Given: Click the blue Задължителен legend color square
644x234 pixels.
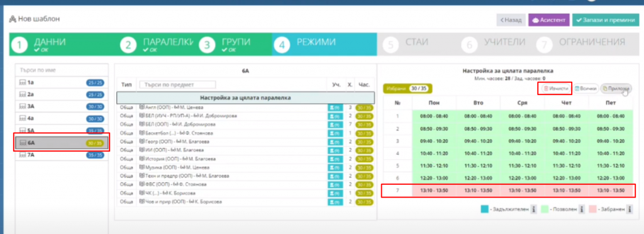Looking at the screenshot, I should (485, 209).
